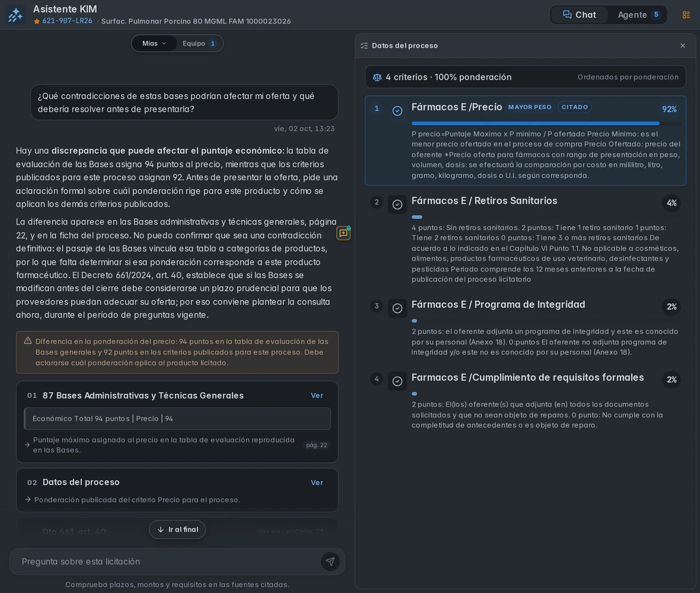Click the 92% weighting bar for Precio
The image size is (700, 593).
[546, 123]
